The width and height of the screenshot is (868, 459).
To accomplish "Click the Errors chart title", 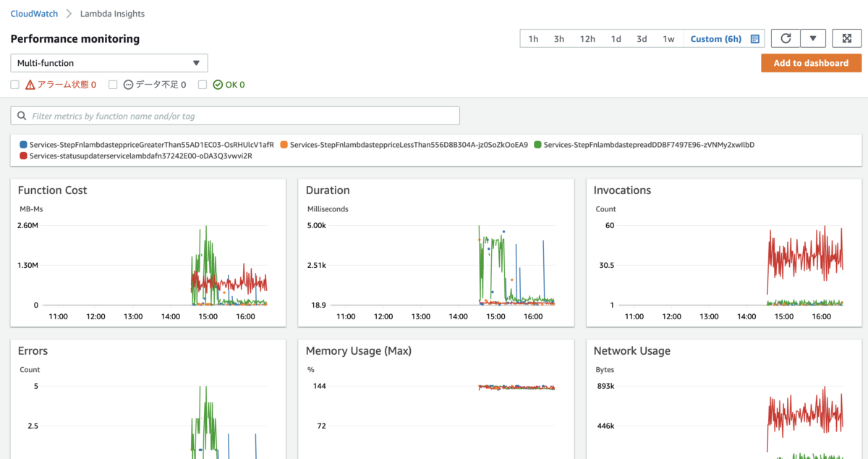I will pyautogui.click(x=33, y=351).
